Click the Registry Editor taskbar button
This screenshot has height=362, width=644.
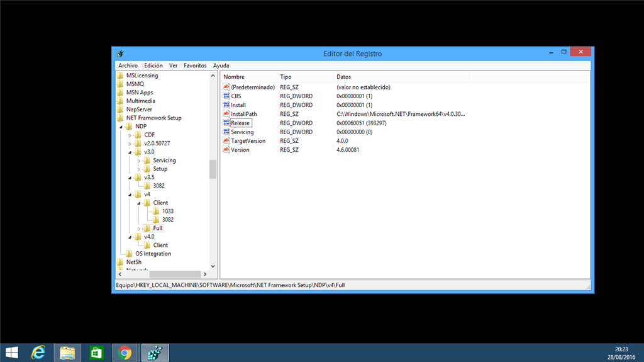coord(155,353)
